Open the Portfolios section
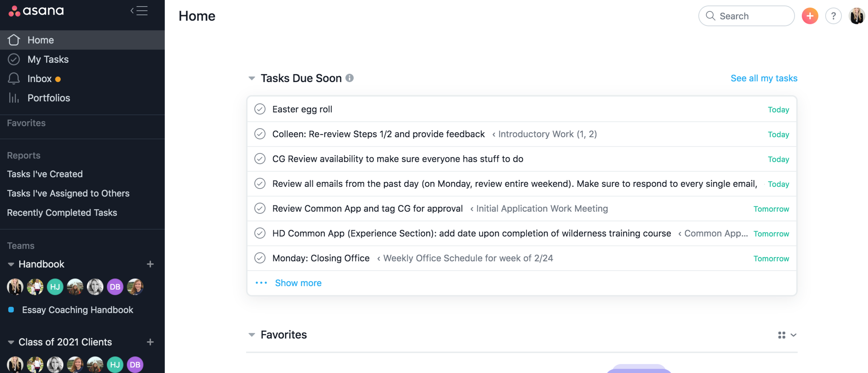 (x=49, y=98)
